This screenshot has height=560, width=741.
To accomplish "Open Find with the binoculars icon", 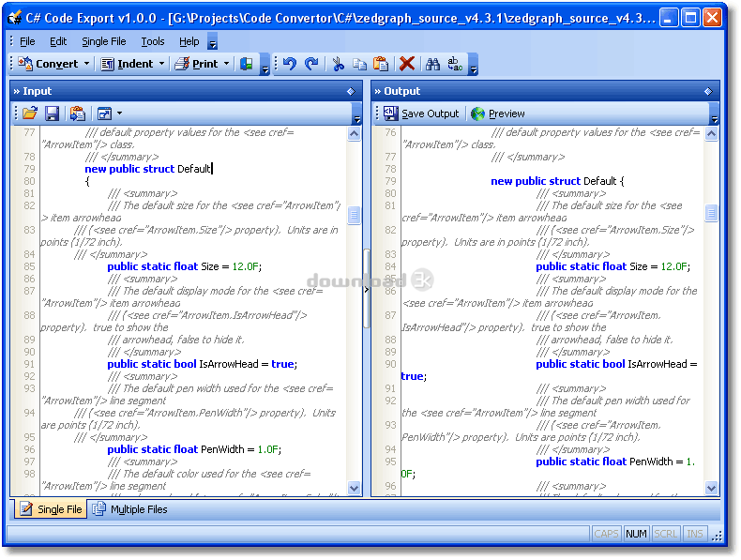I will click(x=433, y=64).
